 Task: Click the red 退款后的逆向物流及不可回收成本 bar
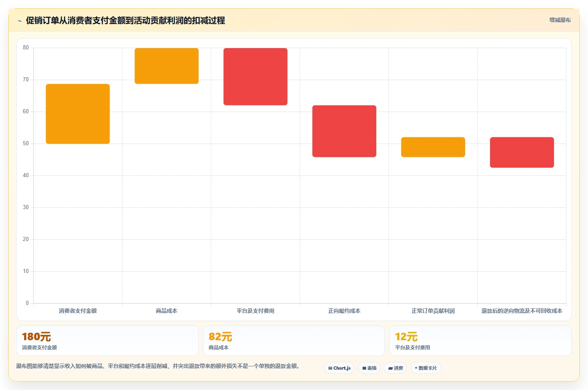pos(522,152)
